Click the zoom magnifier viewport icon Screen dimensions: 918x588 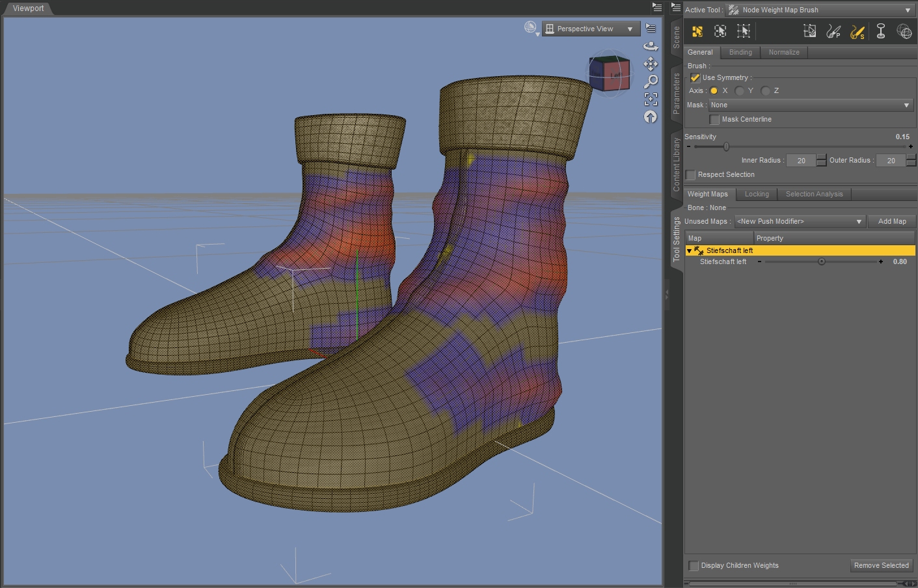(651, 81)
